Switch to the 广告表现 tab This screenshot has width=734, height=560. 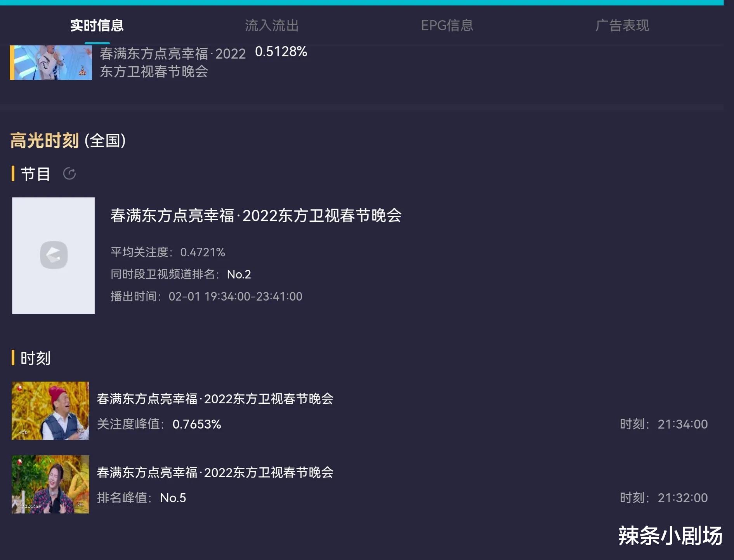(623, 26)
